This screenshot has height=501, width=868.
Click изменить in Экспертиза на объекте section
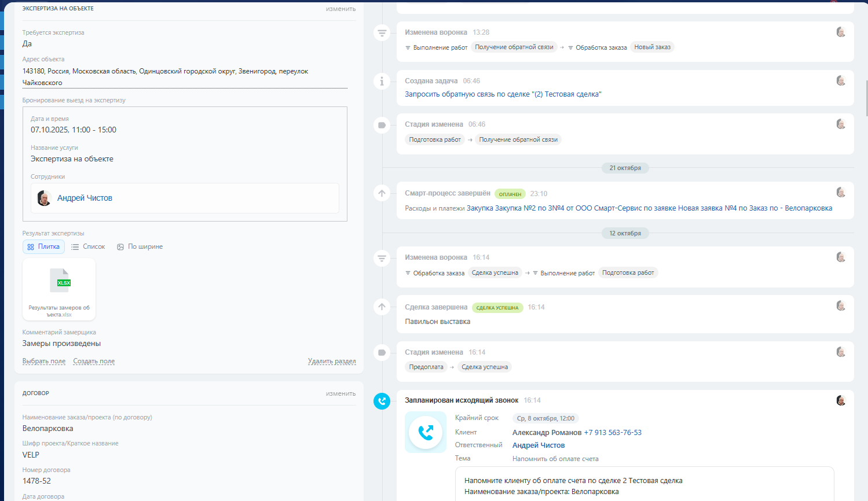coord(340,9)
